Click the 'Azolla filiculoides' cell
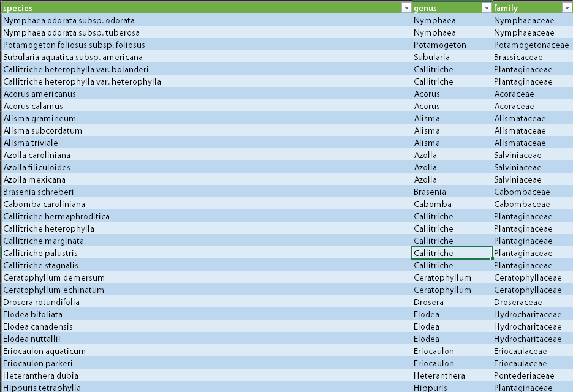Screen dimensions: 573x392 [x=207, y=167]
